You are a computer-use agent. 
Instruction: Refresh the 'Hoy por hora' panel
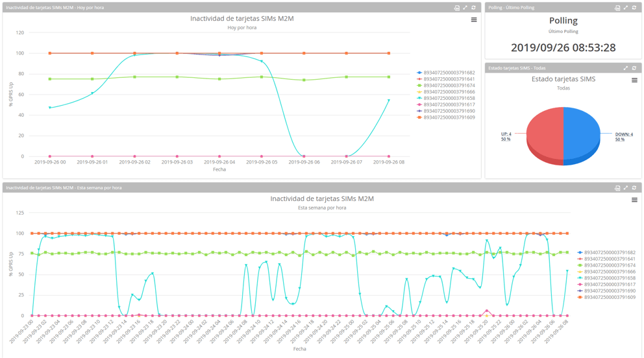tap(473, 8)
